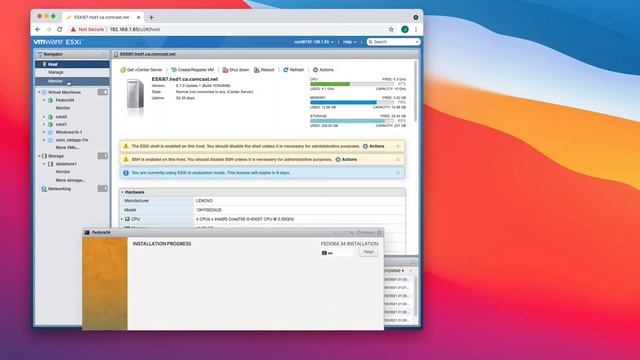Click the large host server image
This screenshot has width=640, height=360.
pos(135,96)
